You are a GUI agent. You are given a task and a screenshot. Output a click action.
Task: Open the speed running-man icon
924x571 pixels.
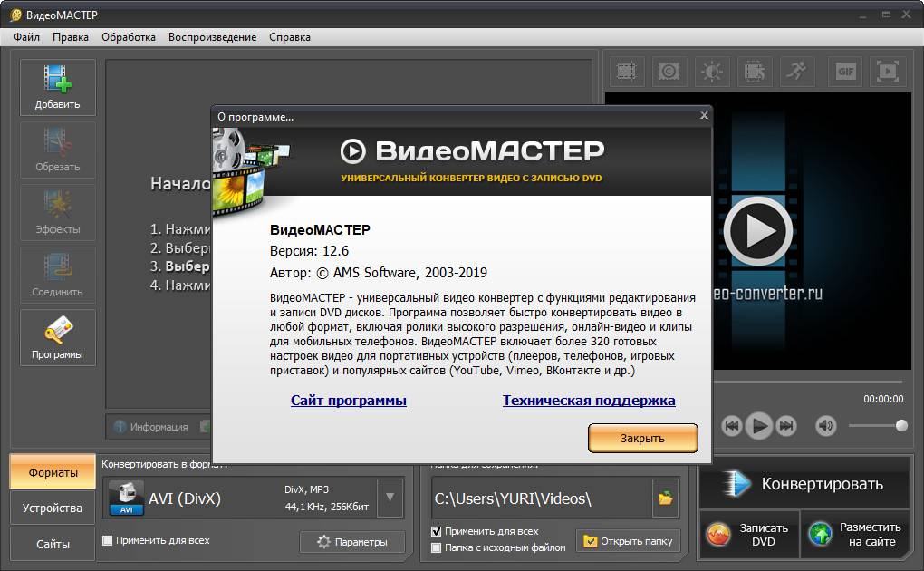click(797, 72)
